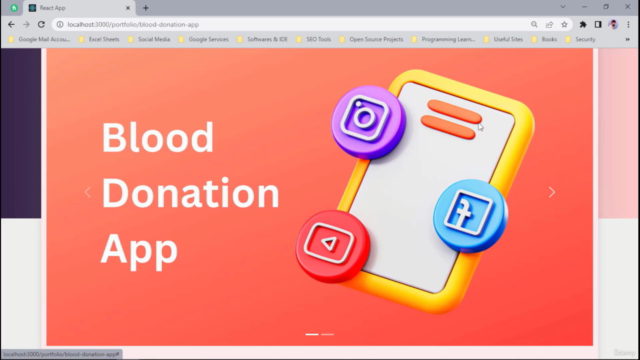Screen dimensions: 640x360
Task: Open the SEO Tools bookmark folder
Action: (x=313, y=39)
